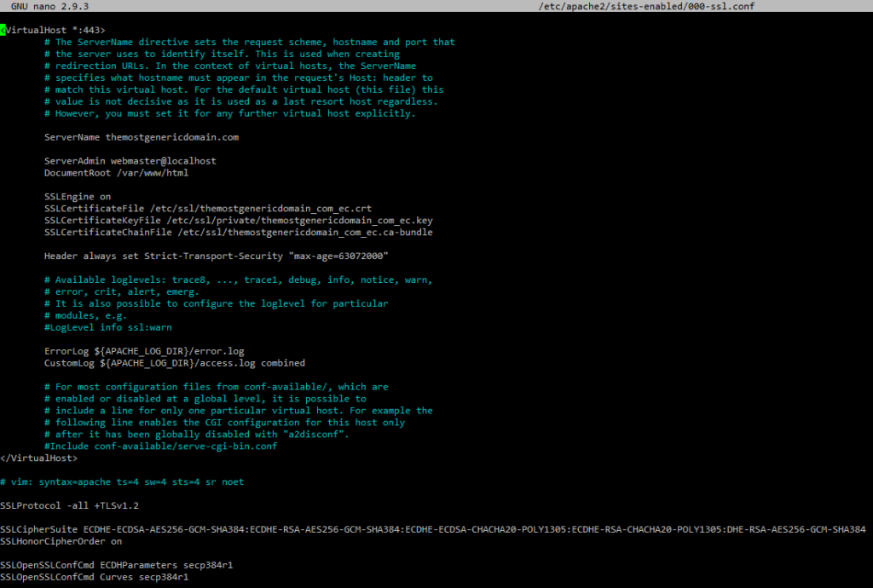
Task: Click the "CustomLog ${APACHE_LOG_DIR}/access.log combined" line
Action: pyautogui.click(x=175, y=363)
